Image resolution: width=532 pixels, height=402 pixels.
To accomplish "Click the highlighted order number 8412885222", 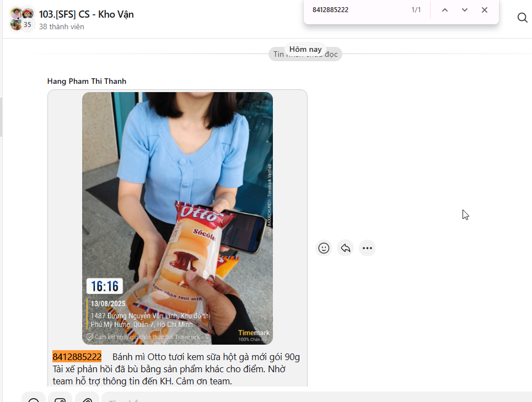I will coord(77,357).
